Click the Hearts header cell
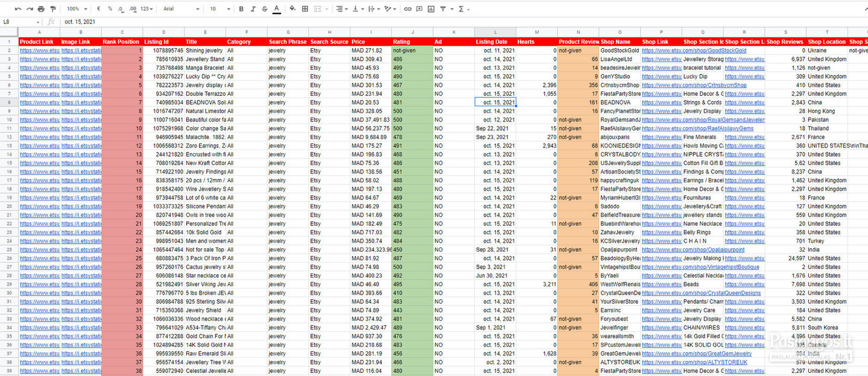The height and width of the screenshot is (376, 868). point(537,42)
